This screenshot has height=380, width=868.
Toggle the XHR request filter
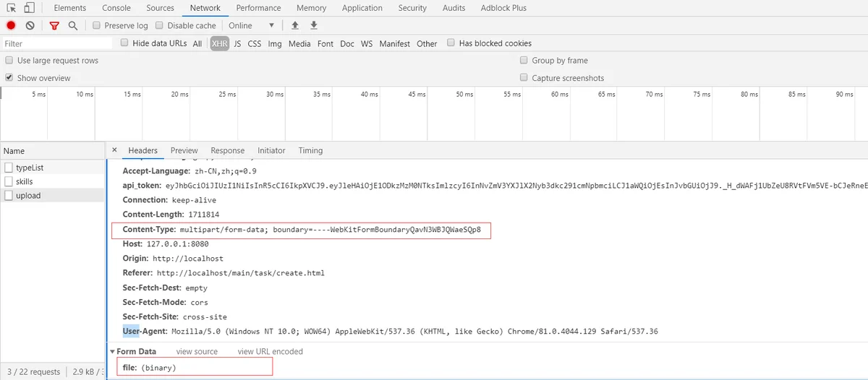pos(219,43)
